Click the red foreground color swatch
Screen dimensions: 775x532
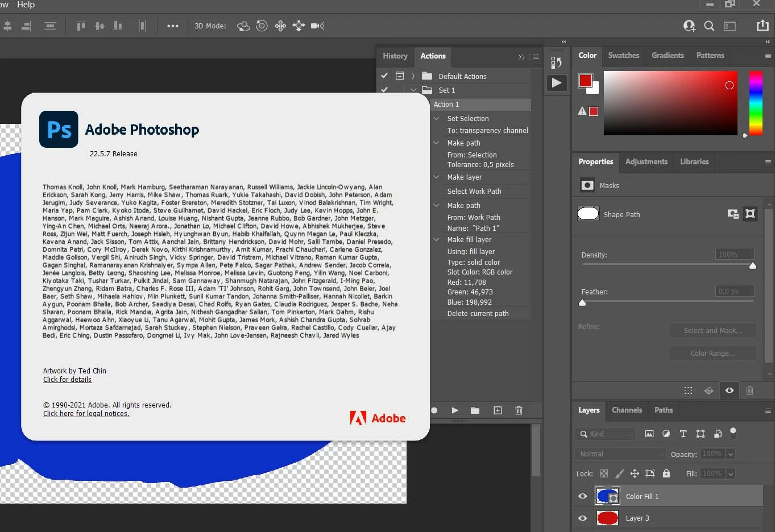click(x=585, y=81)
